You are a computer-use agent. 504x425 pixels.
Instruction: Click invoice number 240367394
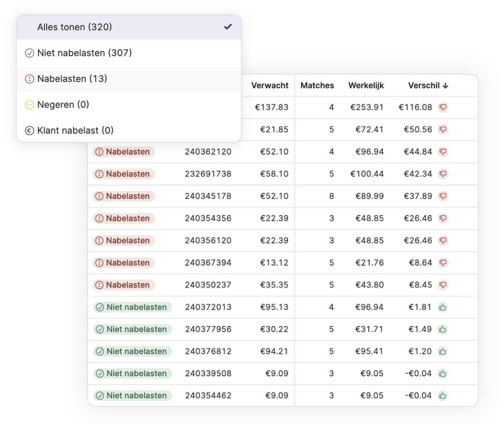(x=208, y=262)
